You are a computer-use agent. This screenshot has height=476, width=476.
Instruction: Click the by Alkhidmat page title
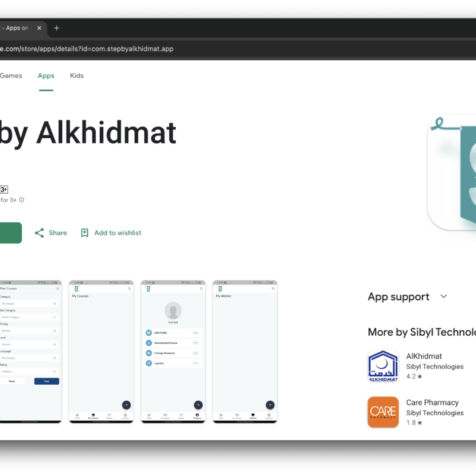[x=88, y=133]
